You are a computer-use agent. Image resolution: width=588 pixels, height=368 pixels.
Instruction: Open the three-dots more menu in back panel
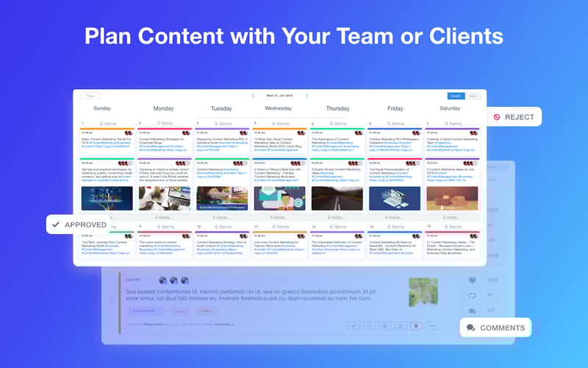(432, 326)
